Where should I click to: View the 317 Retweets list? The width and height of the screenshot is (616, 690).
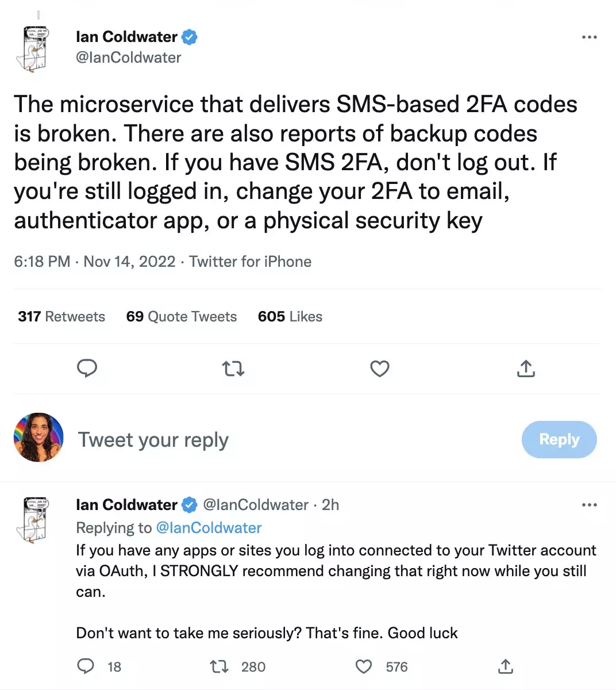[x=61, y=317]
